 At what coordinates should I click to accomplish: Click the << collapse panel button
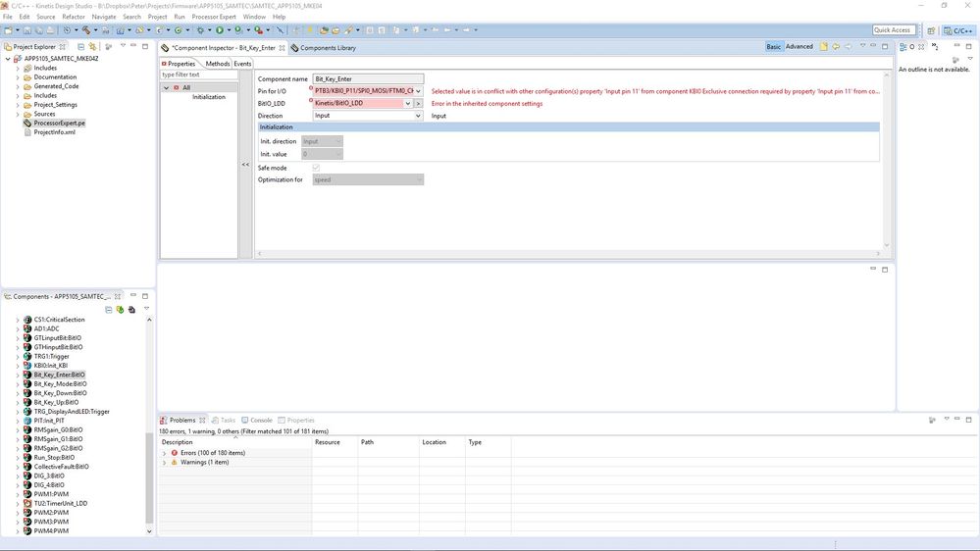click(245, 165)
